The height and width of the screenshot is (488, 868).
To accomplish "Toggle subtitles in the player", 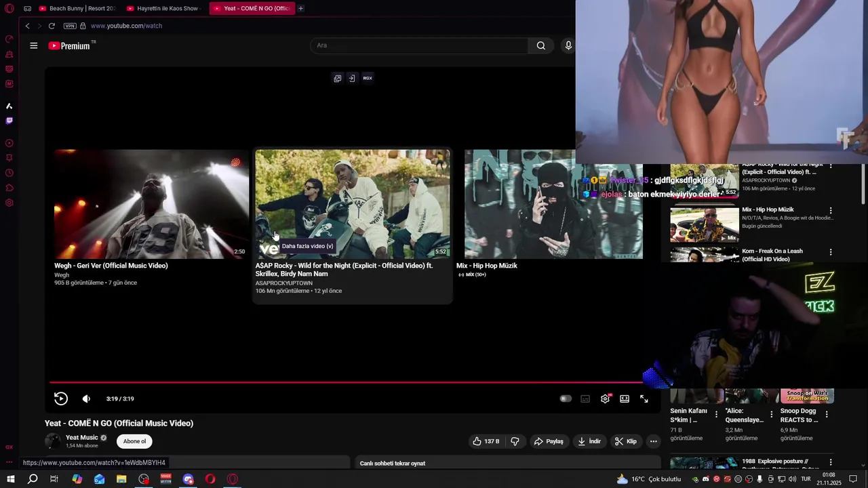I will click(585, 399).
